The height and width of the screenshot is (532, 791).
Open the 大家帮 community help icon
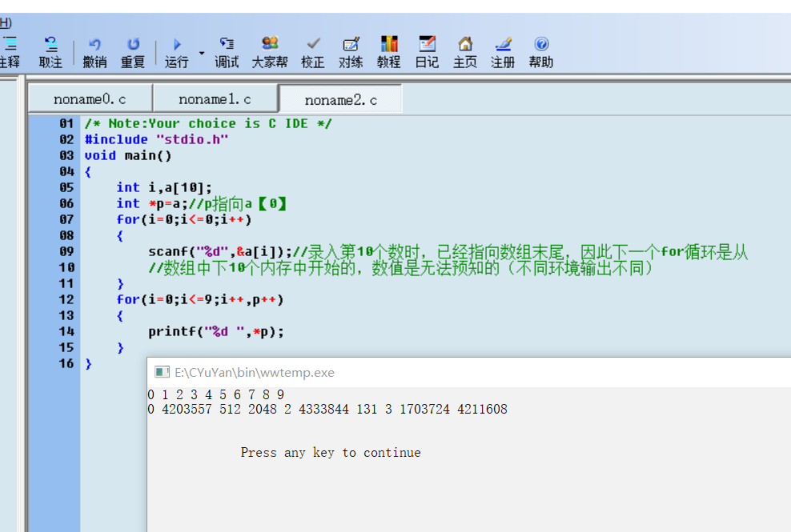[x=270, y=52]
